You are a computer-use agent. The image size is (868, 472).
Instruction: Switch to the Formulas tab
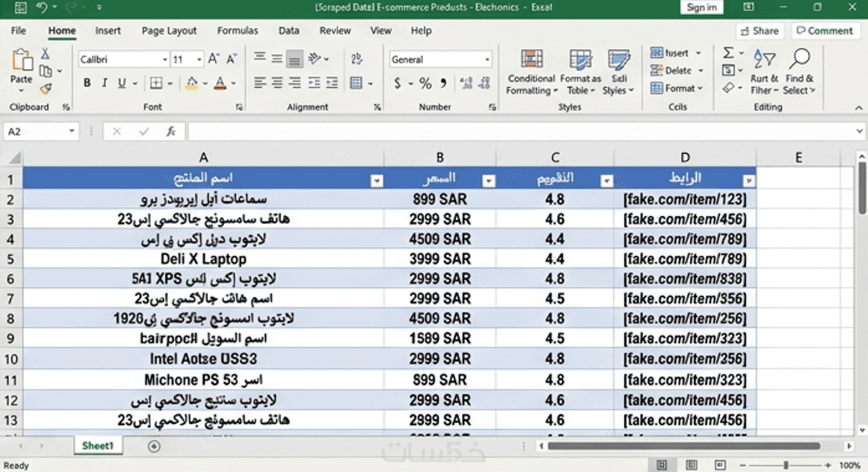tap(238, 30)
